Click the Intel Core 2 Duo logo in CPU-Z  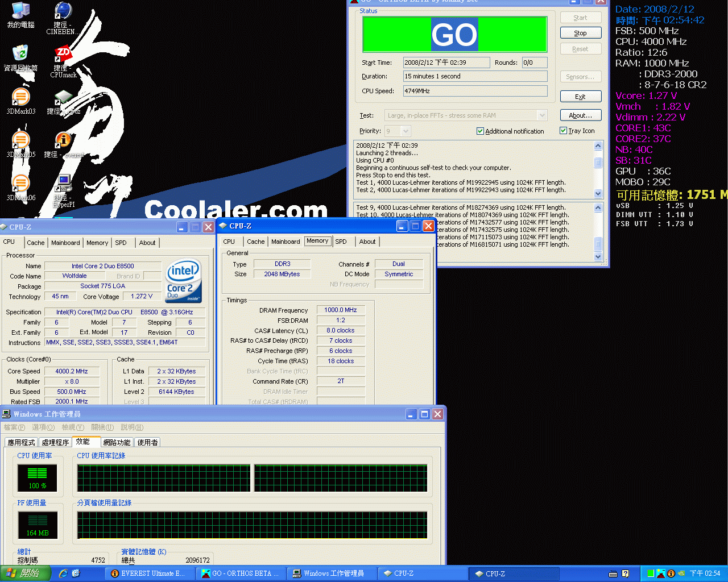pos(183,281)
